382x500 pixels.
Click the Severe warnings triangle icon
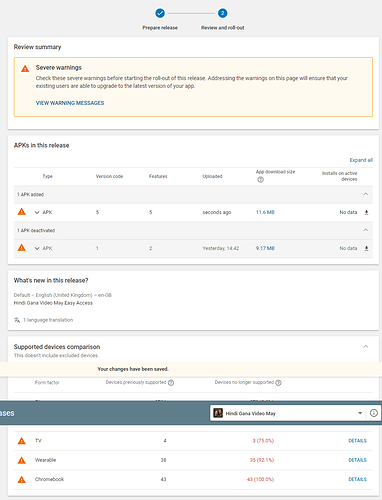coord(25,69)
